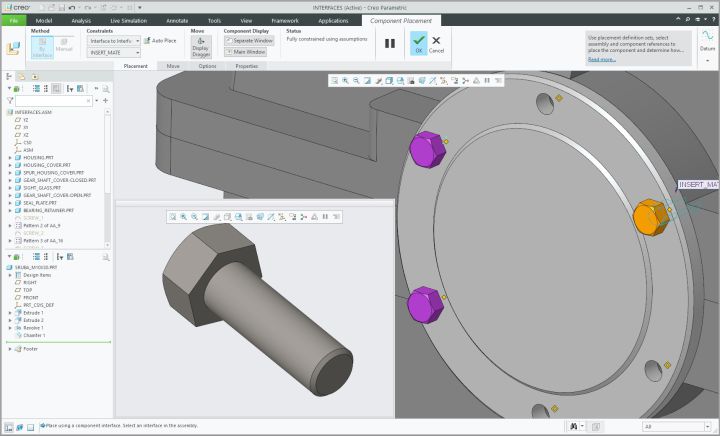The width and height of the screenshot is (720, 436).
Task: Toggle Main Window display option
Action: 245,52
